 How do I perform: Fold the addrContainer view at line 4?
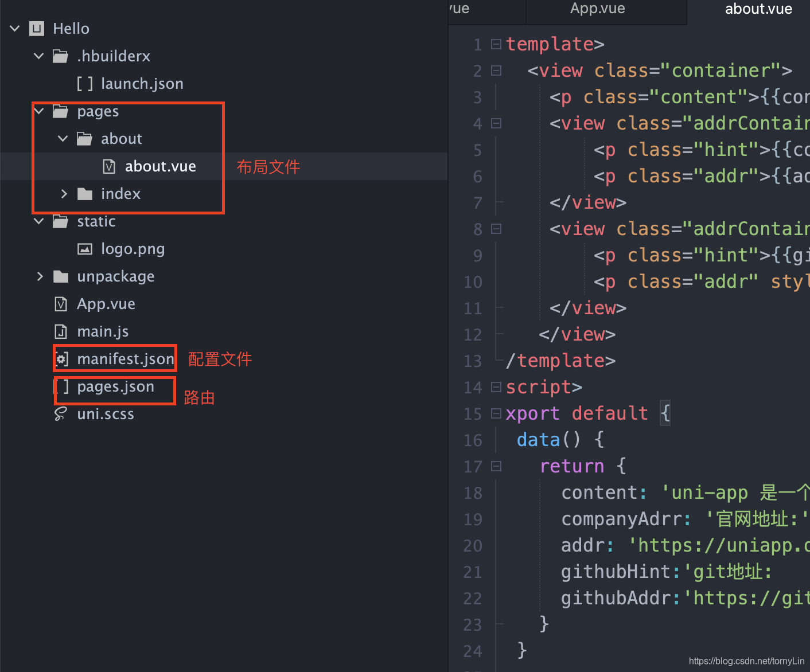pyautogui.click(x=496, y=123)
